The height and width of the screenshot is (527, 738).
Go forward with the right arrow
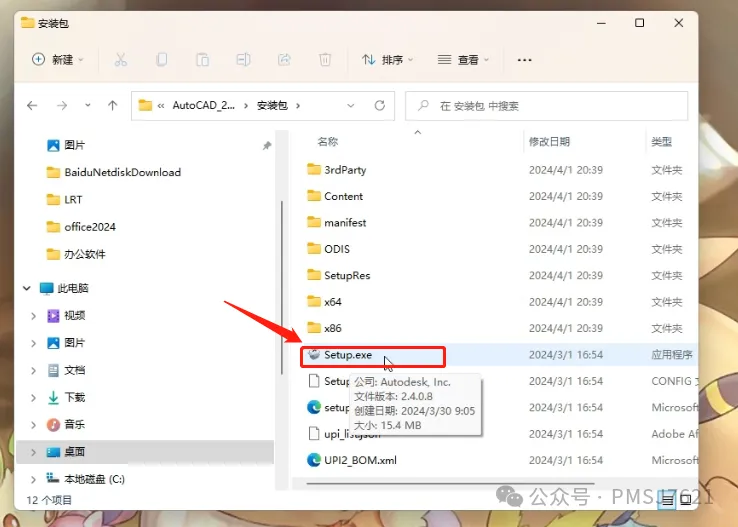coord(62,105)
